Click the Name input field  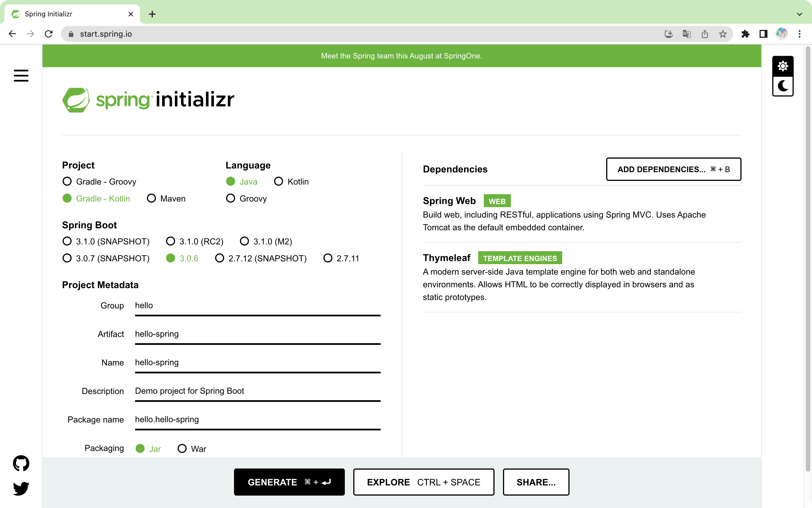(x=258, y=363)
